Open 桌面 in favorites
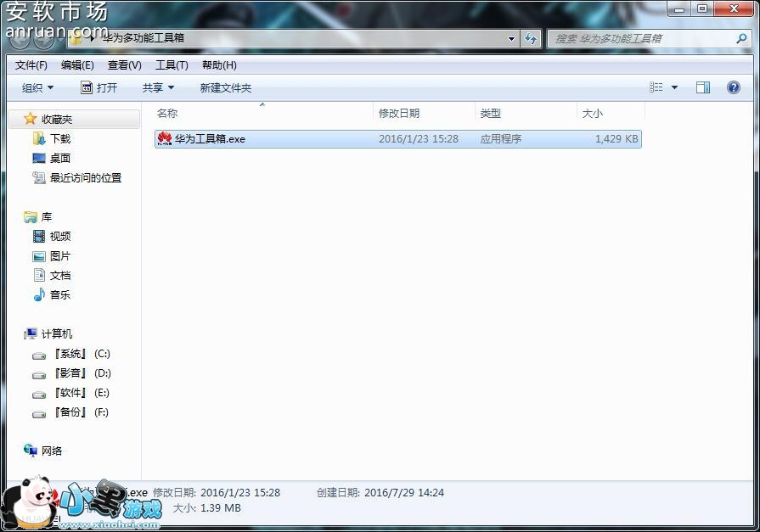 click(x=60, y=159)
